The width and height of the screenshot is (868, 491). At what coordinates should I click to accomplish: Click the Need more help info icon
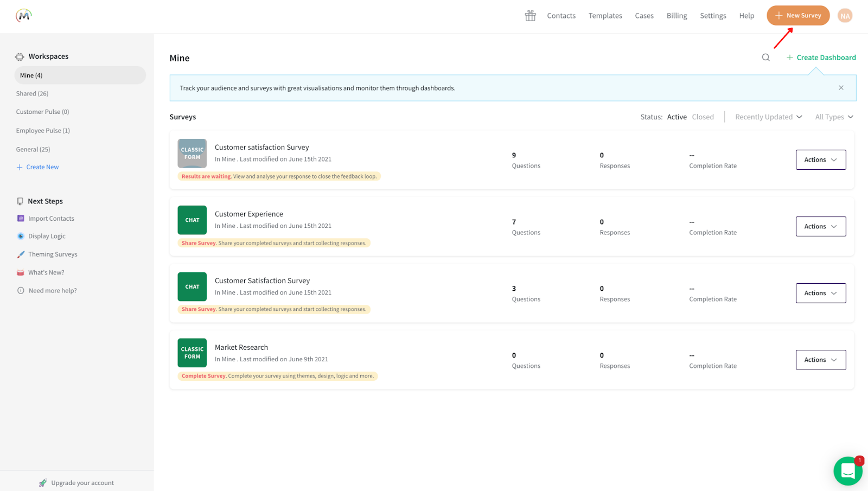click(x=20, y=290)
